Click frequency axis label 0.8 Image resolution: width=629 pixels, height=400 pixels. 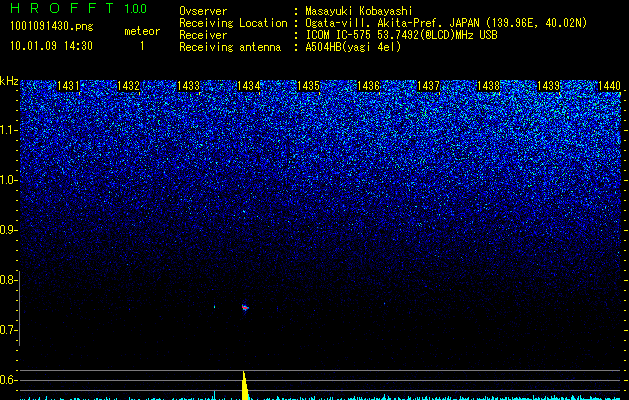tap(7, 280)
